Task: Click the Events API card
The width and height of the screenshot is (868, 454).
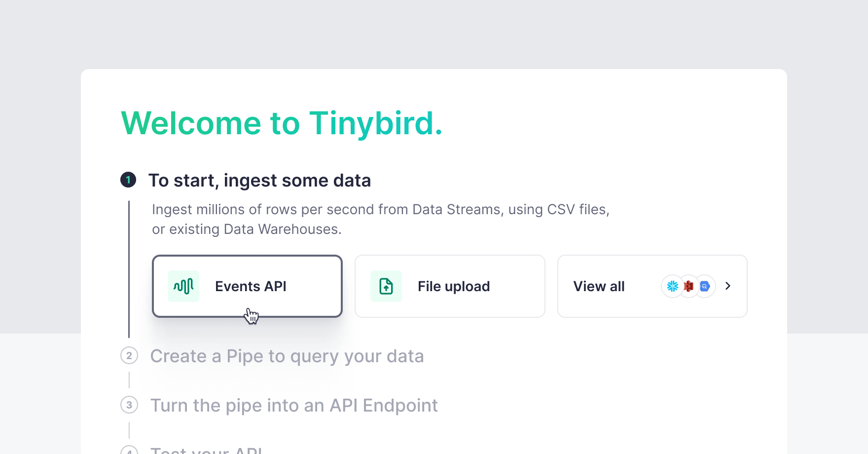Action: (x=247, y=286)
